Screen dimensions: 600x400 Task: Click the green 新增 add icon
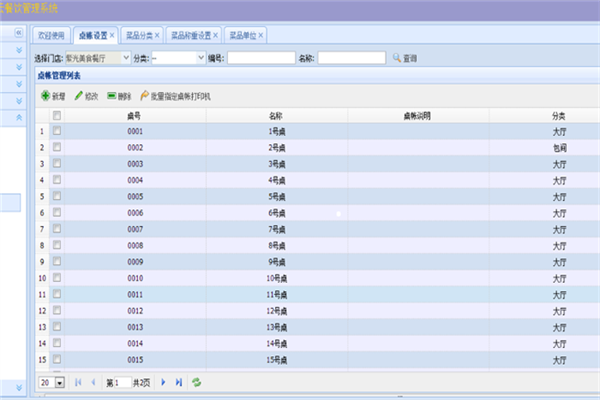46,96
